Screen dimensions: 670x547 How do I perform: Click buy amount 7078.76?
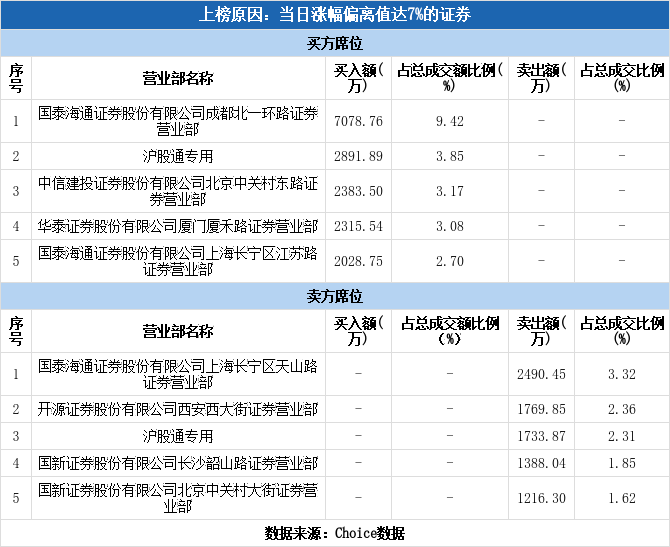[358, 121]
